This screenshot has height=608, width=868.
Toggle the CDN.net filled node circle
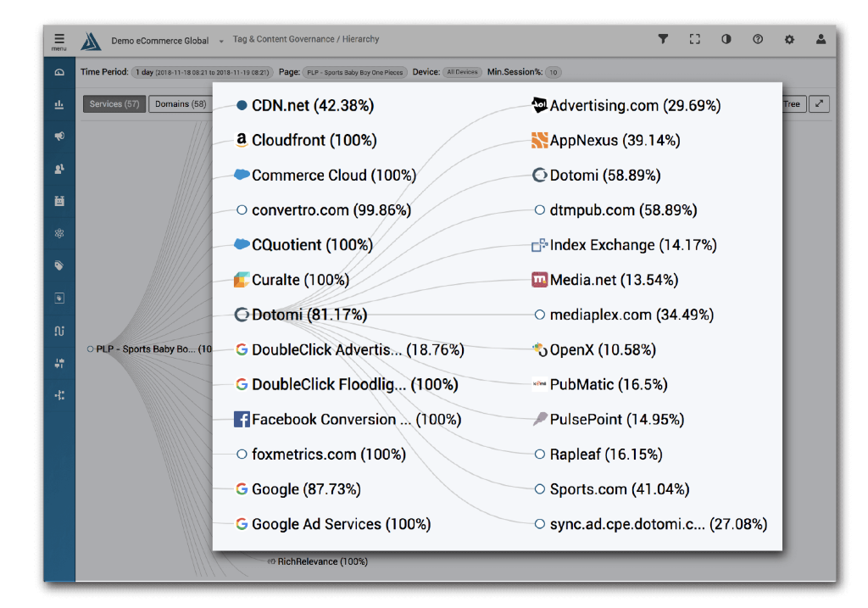(242, 105)
